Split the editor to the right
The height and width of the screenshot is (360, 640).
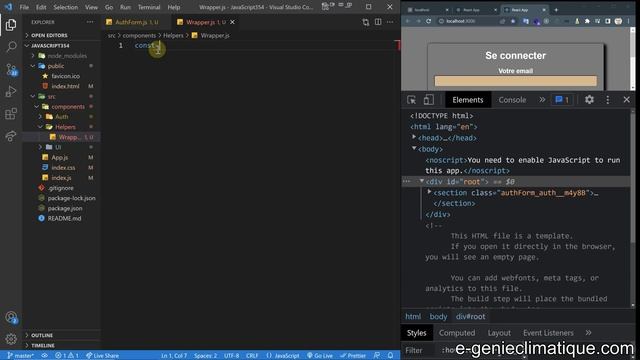point(378,22)
